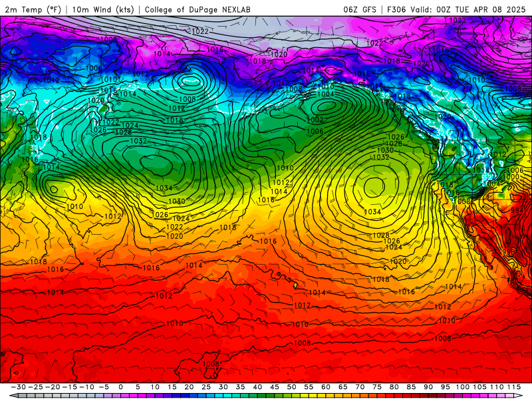
Task: Select the legend label reading exactly 20
Action: tap(189, 387)
